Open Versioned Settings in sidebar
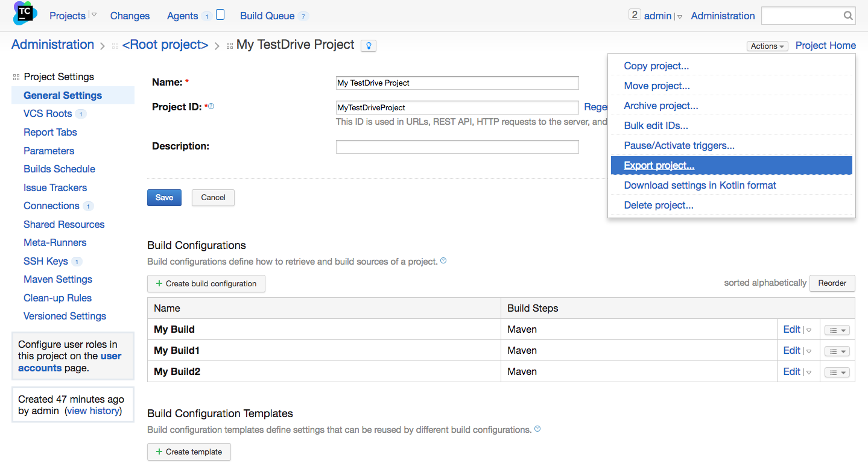 coord(65,316)
